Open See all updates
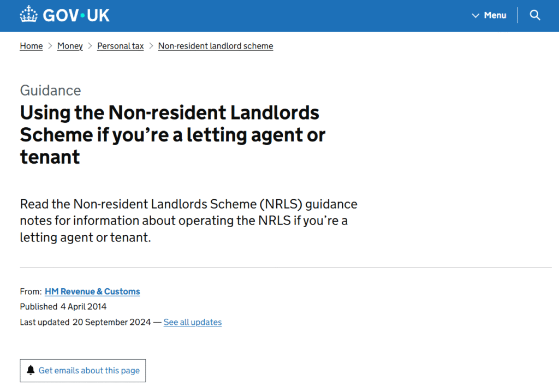Image resolution: width=559 pixels, height=392 pixels. [x=192, y=322]
